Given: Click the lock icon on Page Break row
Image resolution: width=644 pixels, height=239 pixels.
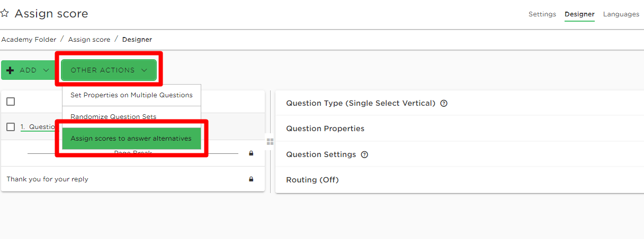Looking at the screenshot, I should (251, 153).
